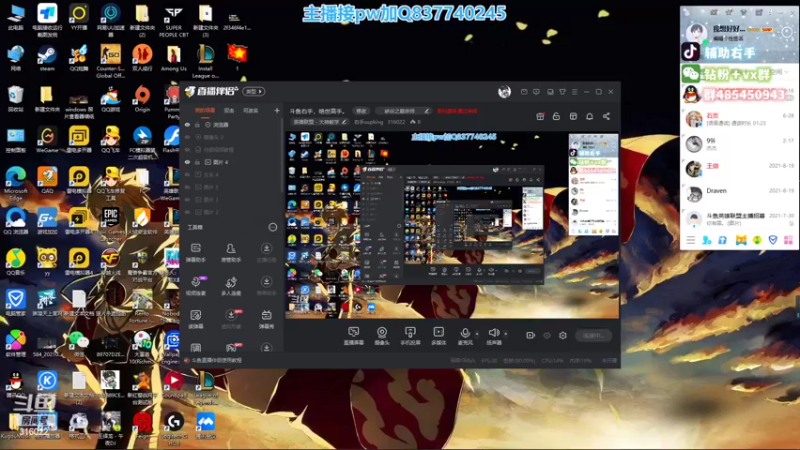Open the QQ app grid icon
The image size is (800, 450).
[789, 240]
